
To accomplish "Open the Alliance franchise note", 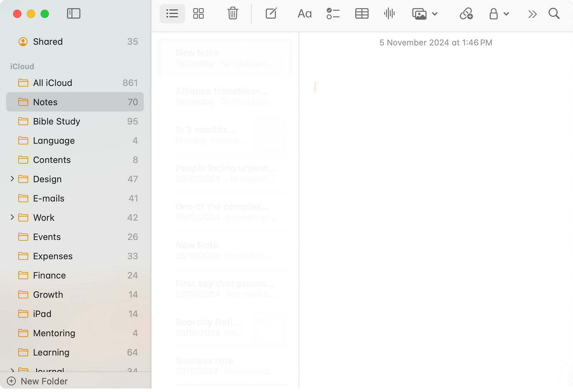I will tap(225, 96).
